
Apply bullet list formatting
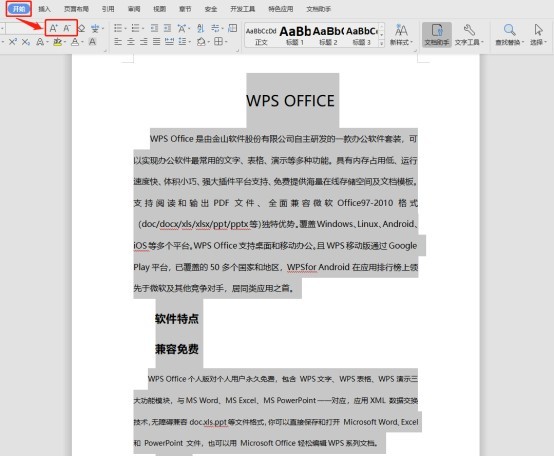[x=118, y=28]
